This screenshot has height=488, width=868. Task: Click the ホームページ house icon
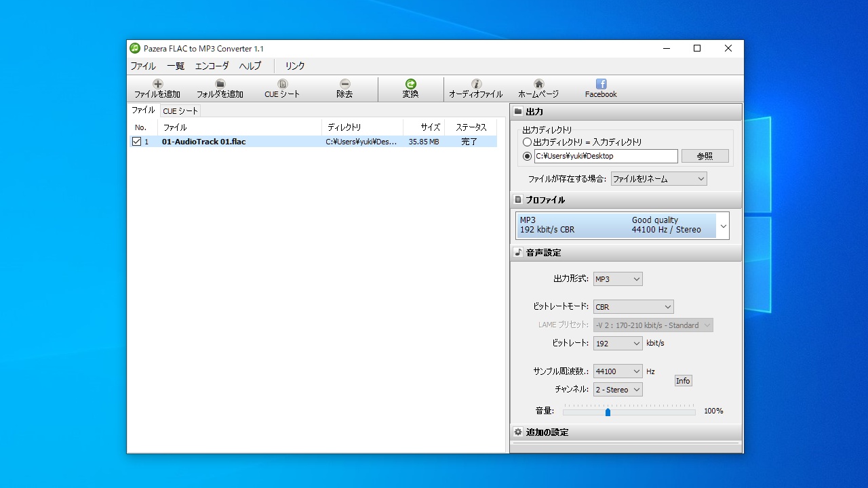(x=538, y=84)
